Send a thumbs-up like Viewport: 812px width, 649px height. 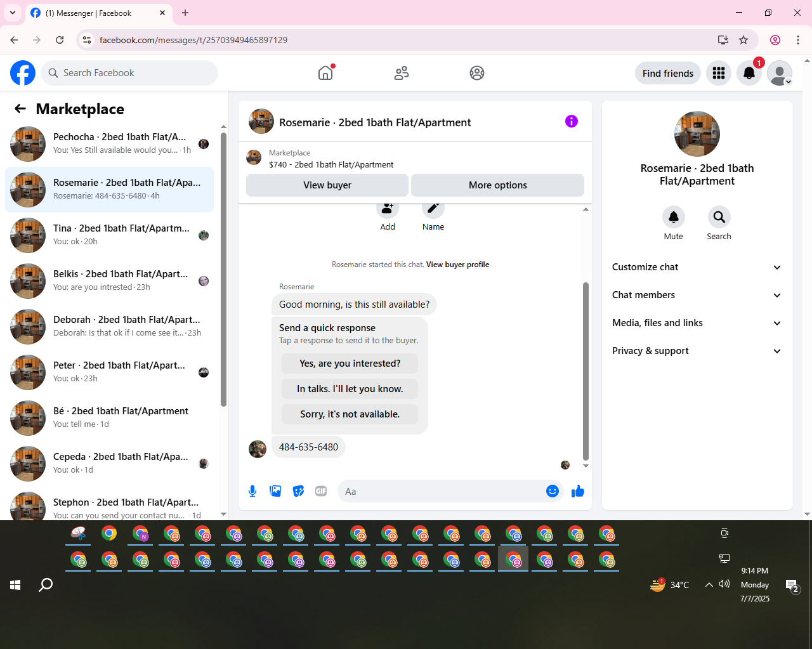pyautogui.click(x=578, y=491)
